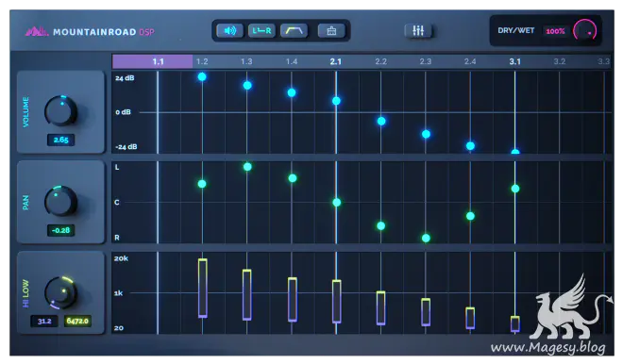Viewport: 623px width, 364px height.
Task: Click the pan node at step 1.3
Action: (247, 167)
